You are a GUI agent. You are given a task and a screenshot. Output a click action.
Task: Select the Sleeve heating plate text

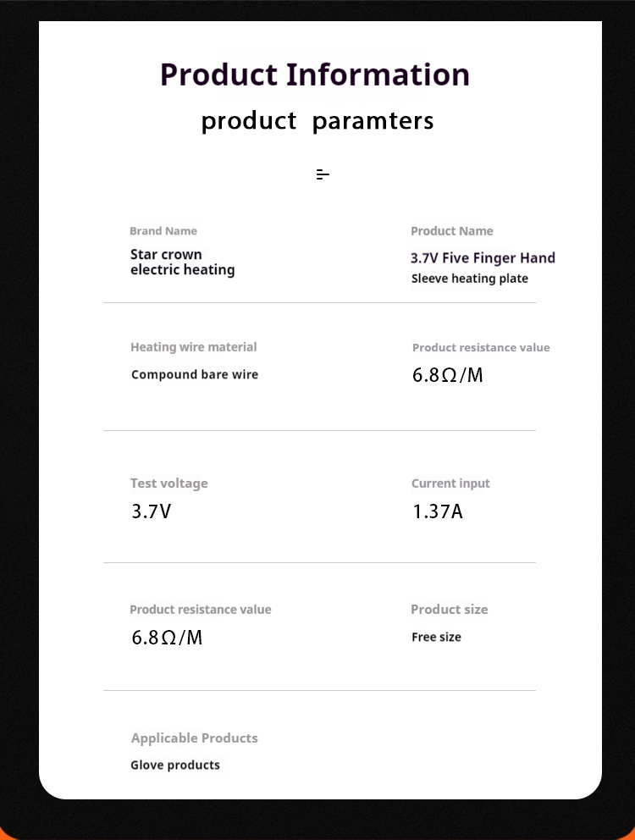469,279
